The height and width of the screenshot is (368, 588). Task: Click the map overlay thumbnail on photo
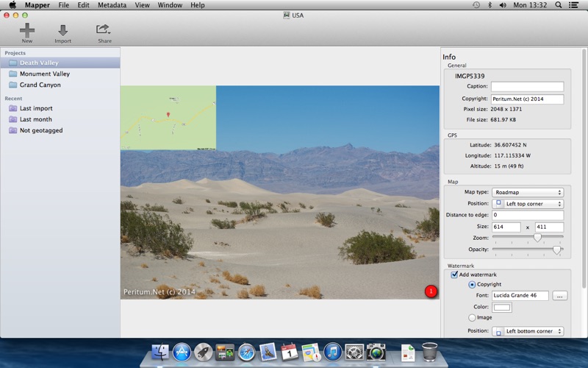168,118
